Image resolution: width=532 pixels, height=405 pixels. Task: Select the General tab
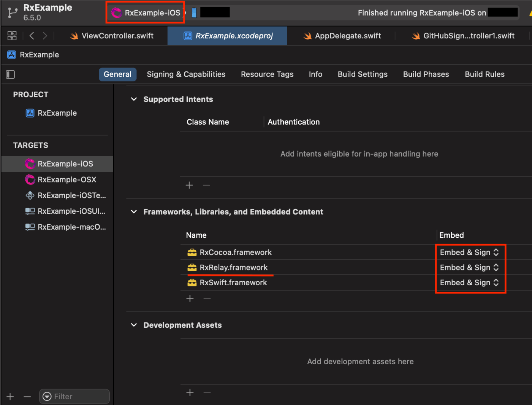pyautogui.click(x=117, y=74)
